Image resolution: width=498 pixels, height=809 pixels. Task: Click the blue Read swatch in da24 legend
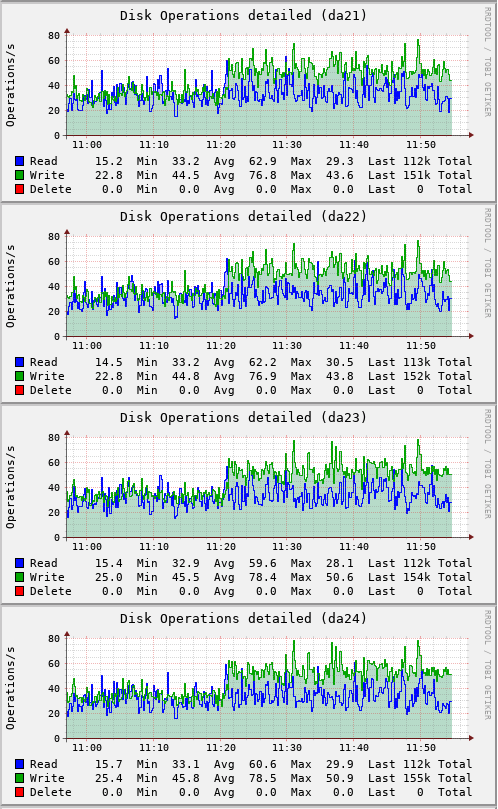point(20,764)
